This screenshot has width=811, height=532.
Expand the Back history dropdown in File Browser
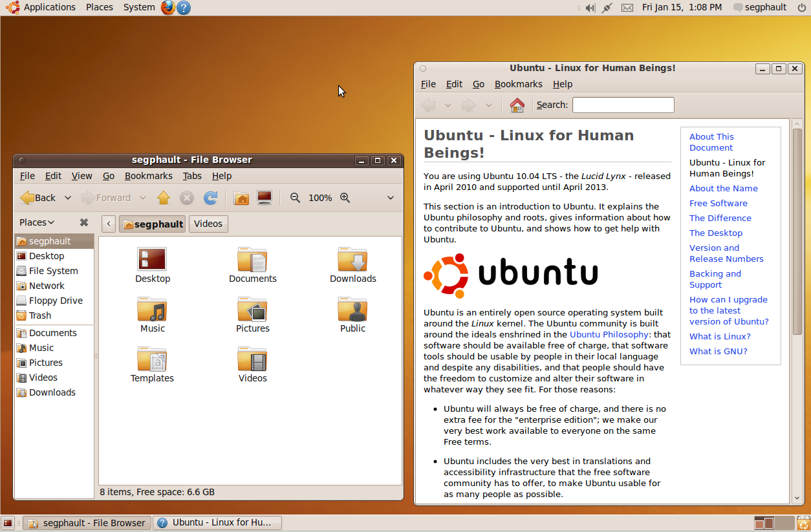pos(68,198)
